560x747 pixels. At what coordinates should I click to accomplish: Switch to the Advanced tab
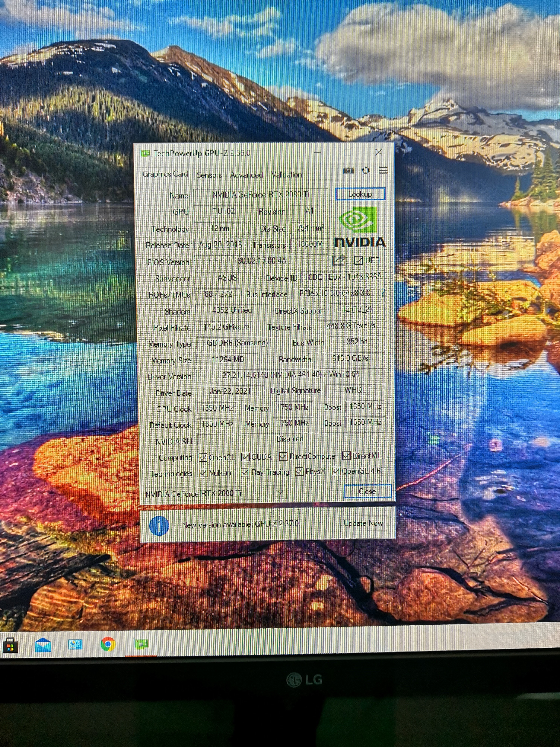[246, 175]
